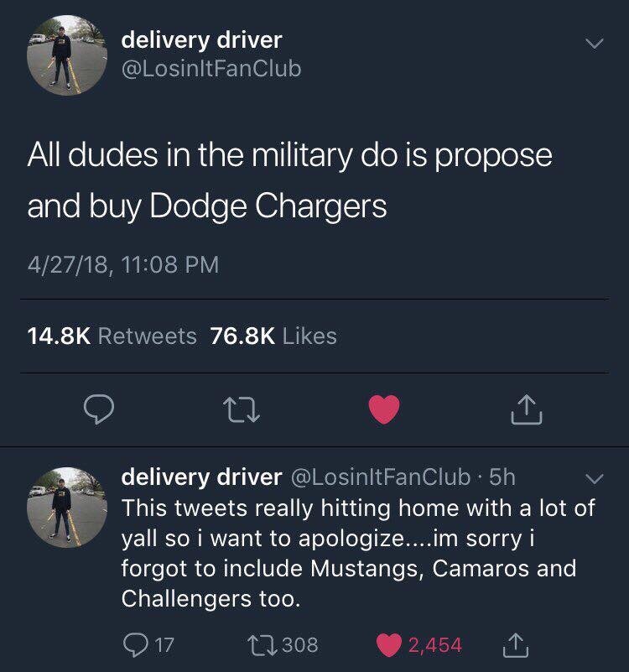Viewport: 629px width, 672px height.
Task: Open the large profile picture at top
Action: click(x=67, y=55)
